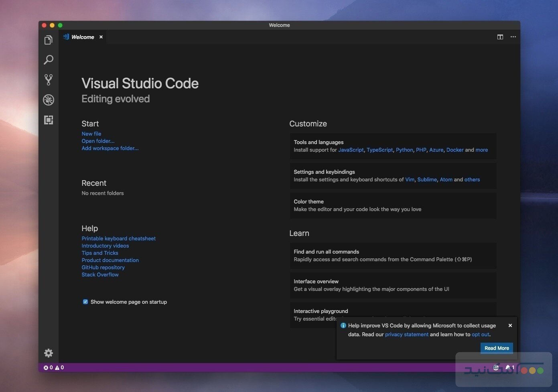The width and height of the screenshot is (558, 392).
Task: Open the Source Control view icon
Action: (48, 79)
